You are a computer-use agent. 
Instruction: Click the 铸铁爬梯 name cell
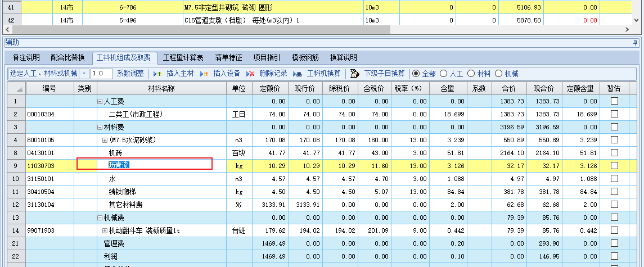162,192
